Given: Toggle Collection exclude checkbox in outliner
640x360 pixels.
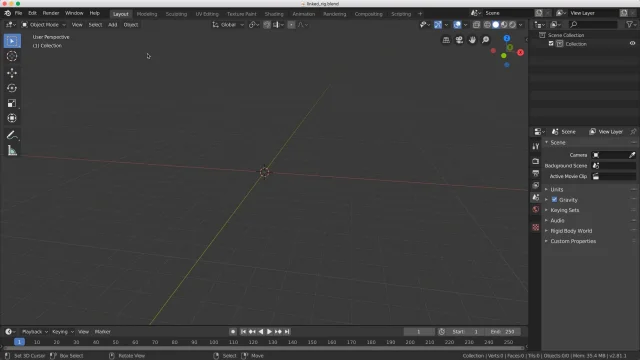Looking at the screenshot, I should point(551,44).
